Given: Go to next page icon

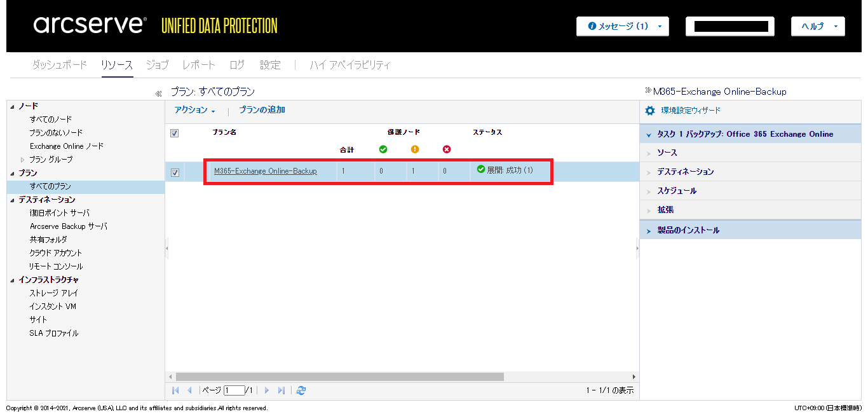Looking at the screenshot, I should [x=267, y=390].
